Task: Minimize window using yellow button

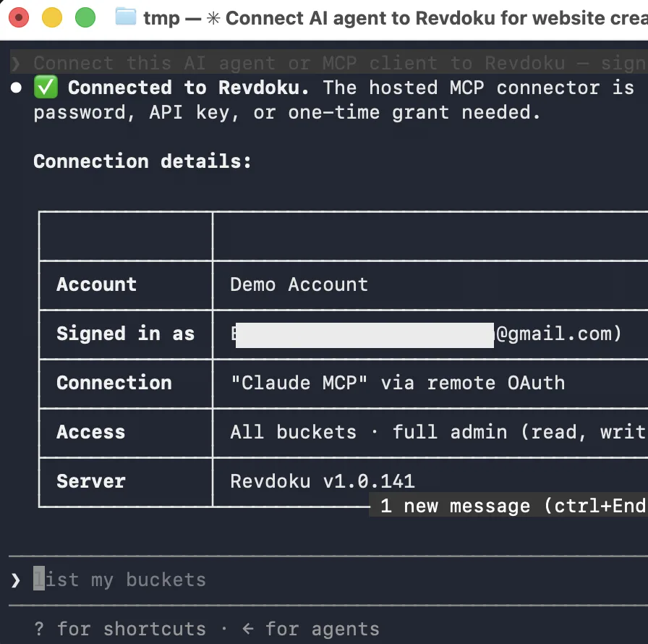Action: coord(52,17)
